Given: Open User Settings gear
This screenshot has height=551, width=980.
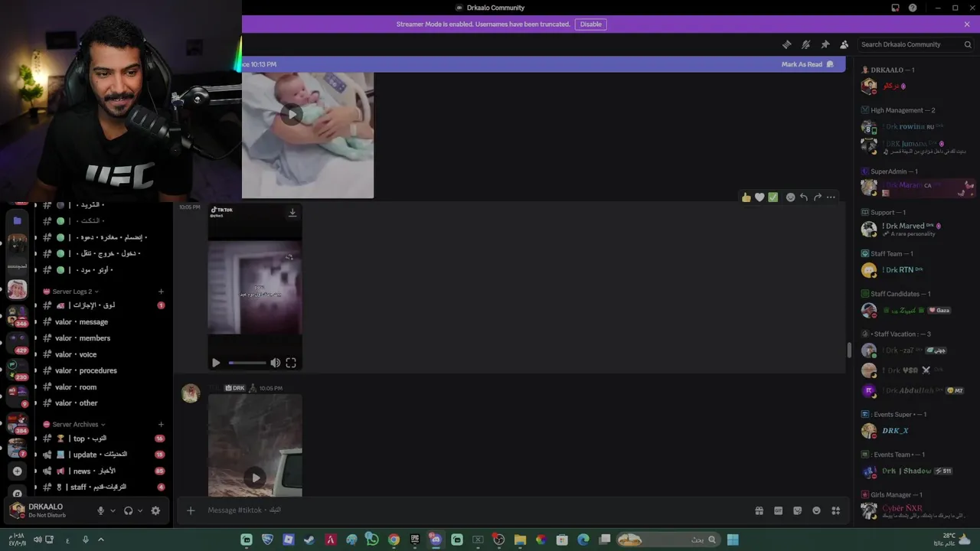Looking at the screenshot, I should click(x=155, y=510).
